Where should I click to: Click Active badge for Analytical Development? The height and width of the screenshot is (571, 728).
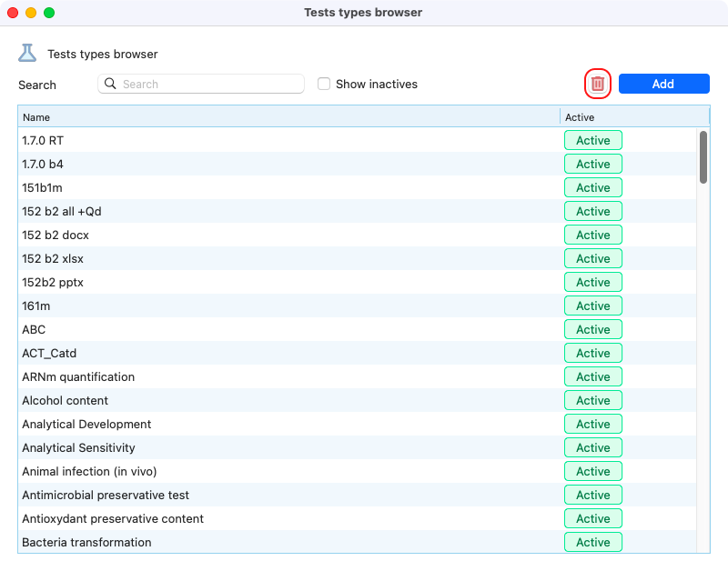pyautogui.click(x=593, y=425)
